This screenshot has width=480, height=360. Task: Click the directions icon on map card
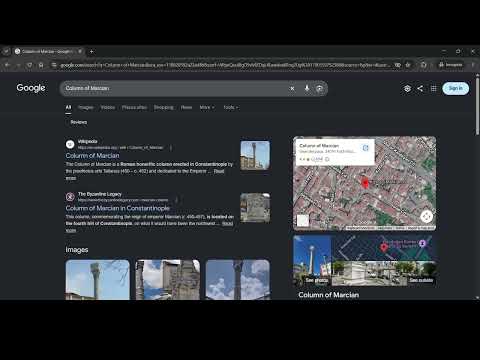[365, 148]
